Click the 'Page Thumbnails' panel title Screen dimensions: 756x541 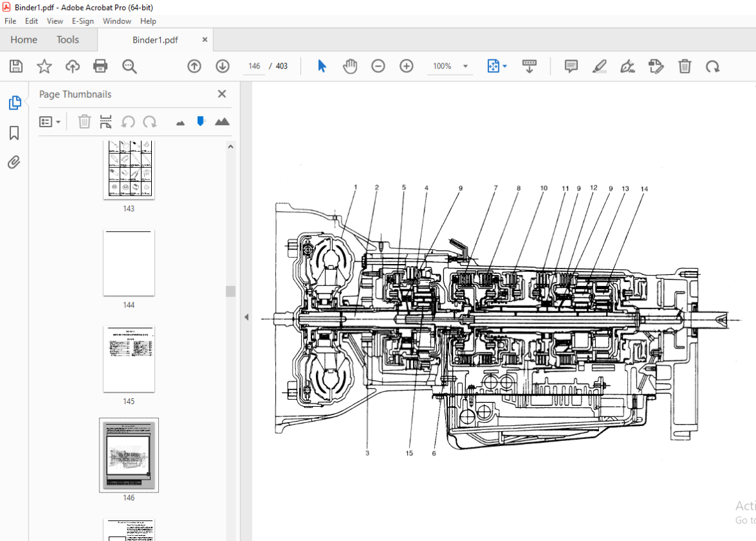point(75,94)
